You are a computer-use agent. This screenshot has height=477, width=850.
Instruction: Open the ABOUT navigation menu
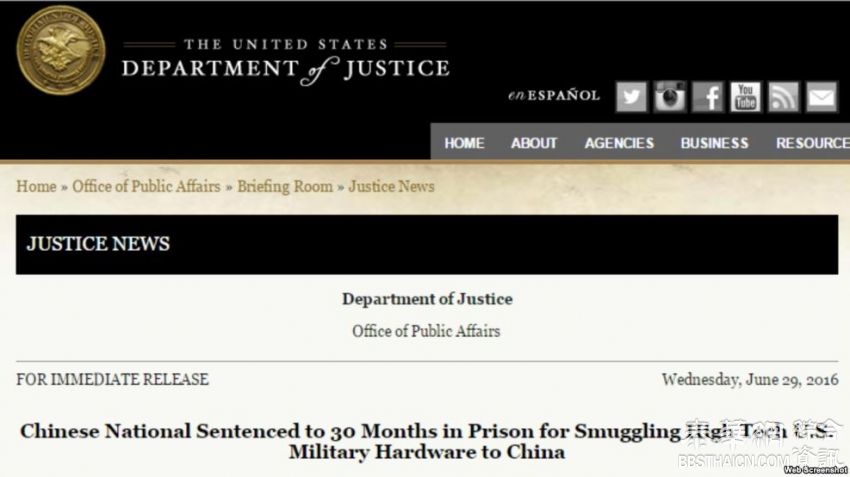[534, 143]
